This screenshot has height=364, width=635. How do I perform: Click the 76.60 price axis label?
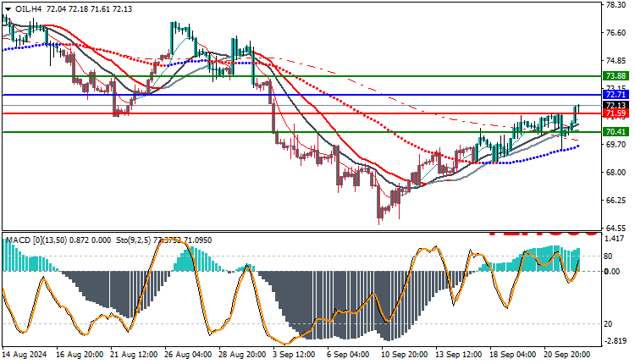tap(616, 33)
